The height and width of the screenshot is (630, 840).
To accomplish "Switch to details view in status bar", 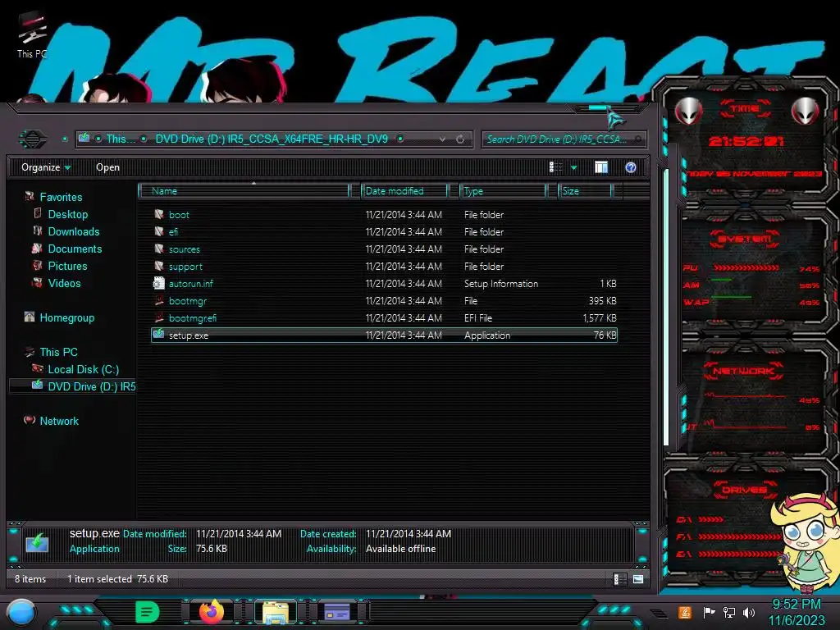I will pos(620,579).
